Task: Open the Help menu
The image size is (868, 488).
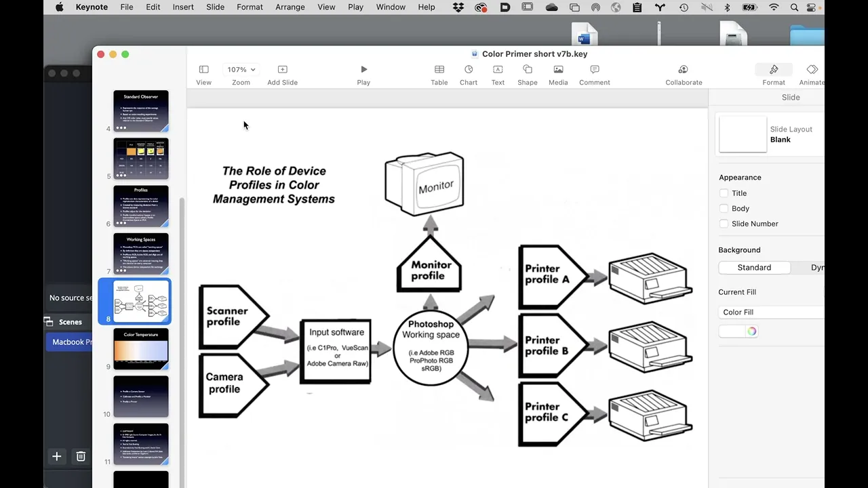Action: click(427, 7)
